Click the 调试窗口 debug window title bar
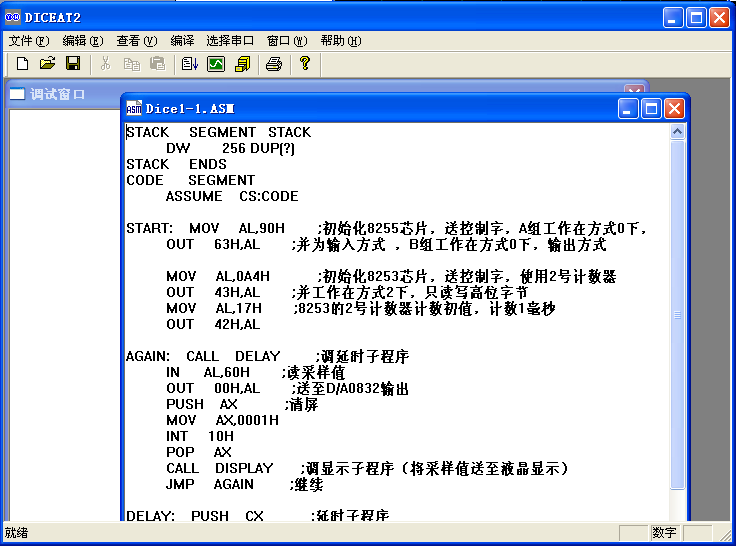The width and height of the screenshot is (736, 546). [60, 95]
